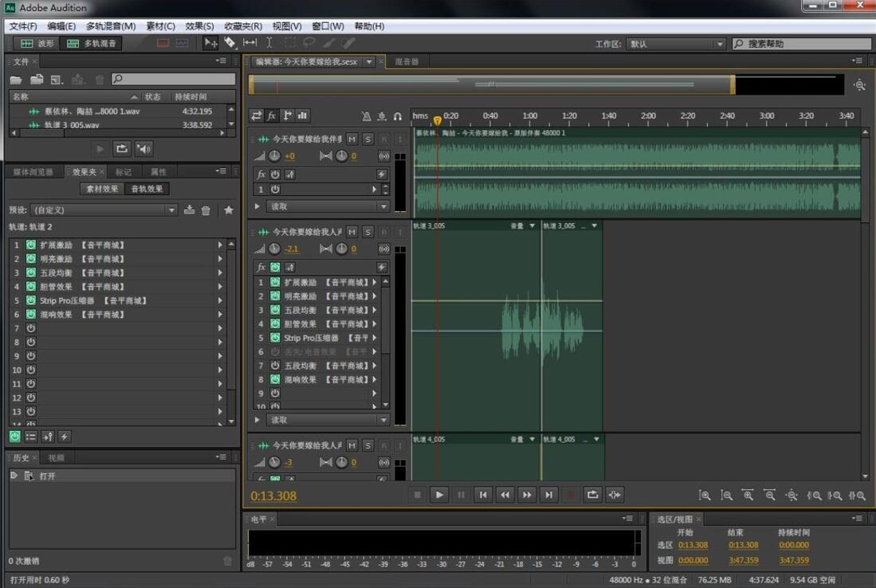Toggle loop playback in transport bar

[593, 495]
